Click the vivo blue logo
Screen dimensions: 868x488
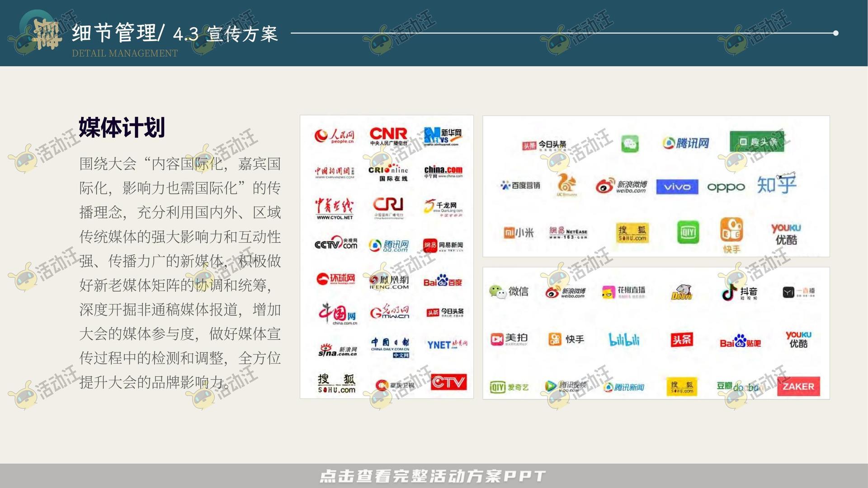tap(677, 187)
